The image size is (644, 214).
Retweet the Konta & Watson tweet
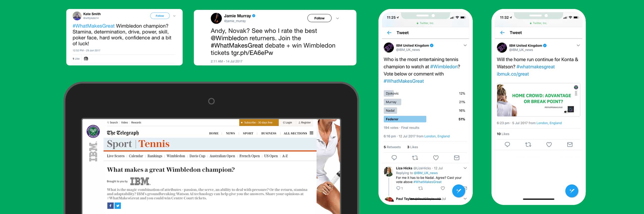pos(528,145)
